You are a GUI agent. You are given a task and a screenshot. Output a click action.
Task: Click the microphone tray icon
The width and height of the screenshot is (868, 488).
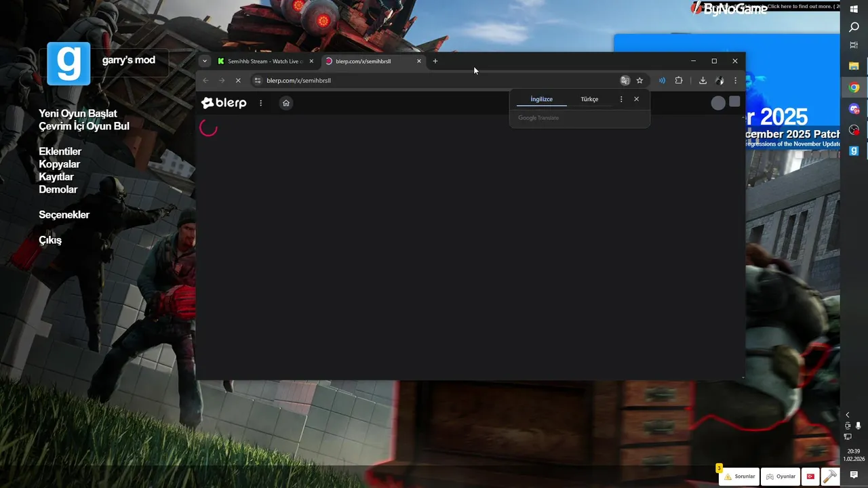pos(859,426)
